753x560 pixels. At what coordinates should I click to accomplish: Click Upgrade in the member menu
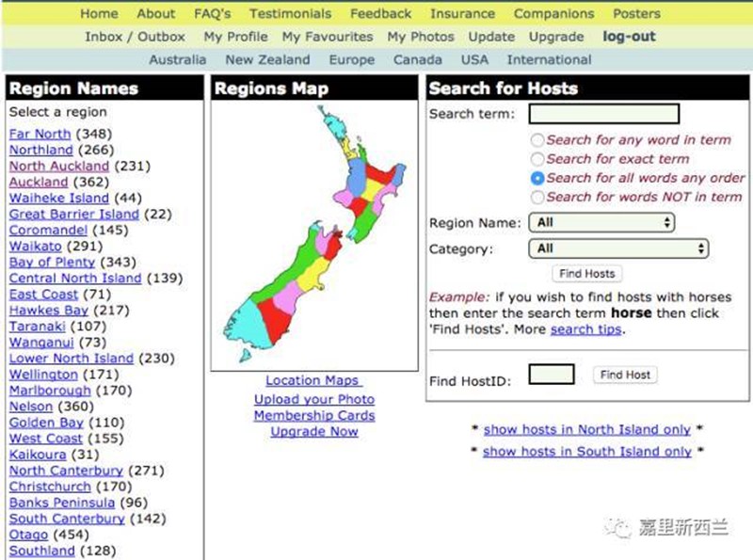tap(556, 37)
